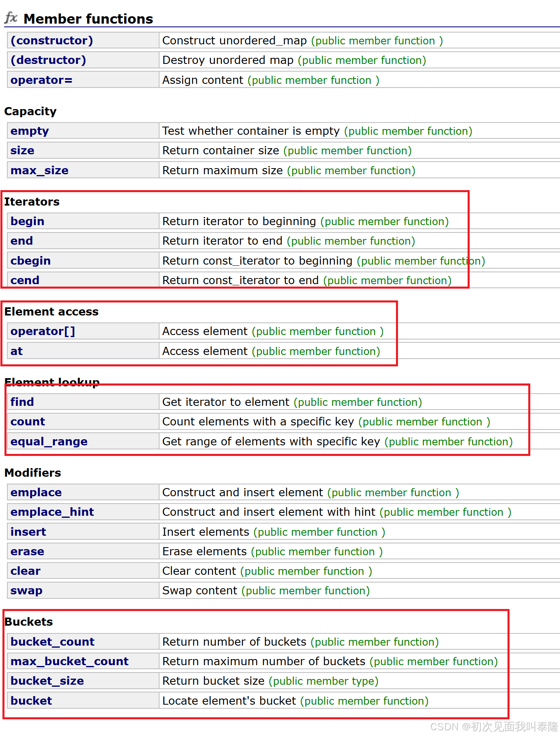Open the begin iterator link
Image resolution: width=560 pixels, height=736 pixels.
[x=27, y=221]
